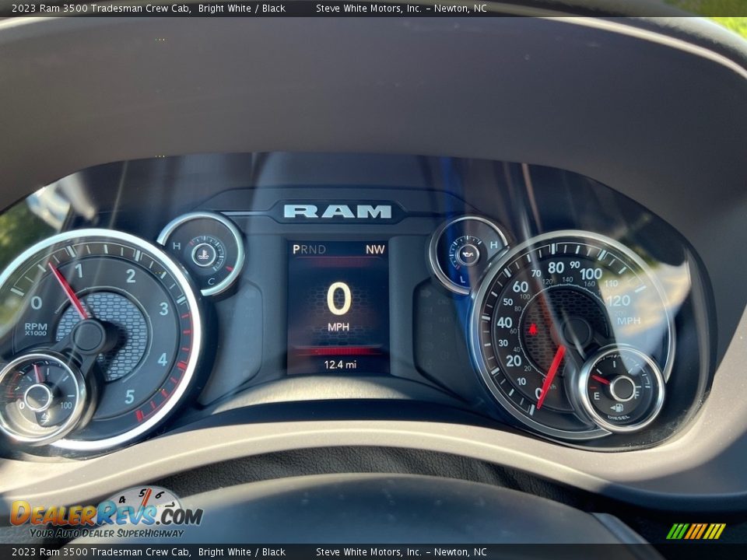
Task: Click the red warning light in speedometer
Action: [x=532, y=328]
